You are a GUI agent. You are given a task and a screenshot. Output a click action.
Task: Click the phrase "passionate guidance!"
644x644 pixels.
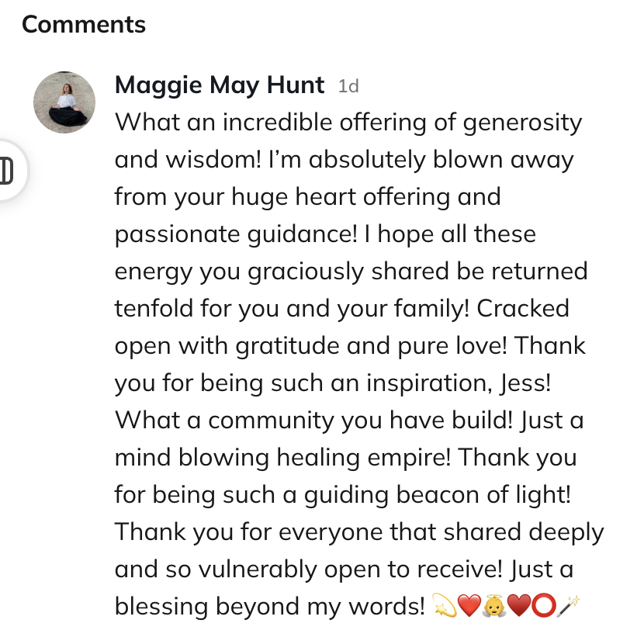click(242, 234)
